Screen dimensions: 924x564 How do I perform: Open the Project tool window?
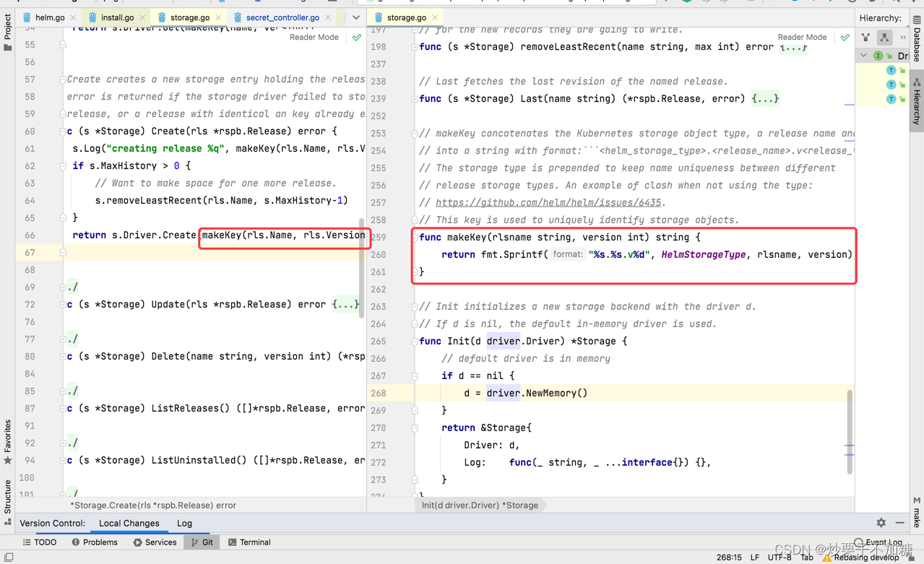click(x=7, y=32)
